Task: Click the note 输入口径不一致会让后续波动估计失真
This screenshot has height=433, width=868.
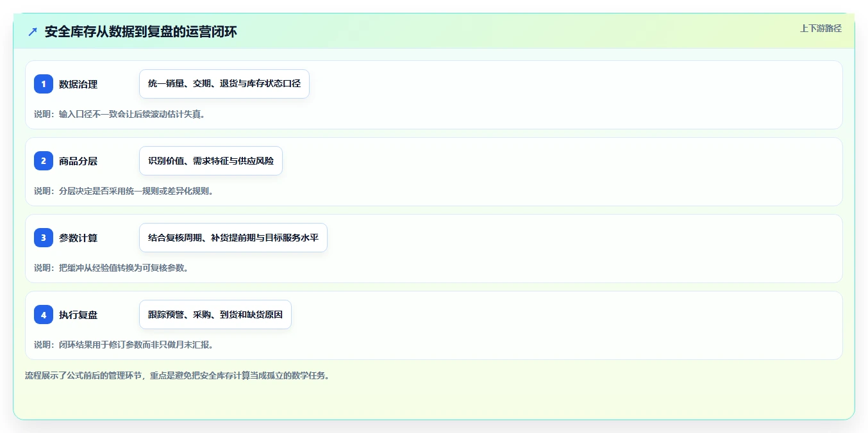Action: pos(119,114)
